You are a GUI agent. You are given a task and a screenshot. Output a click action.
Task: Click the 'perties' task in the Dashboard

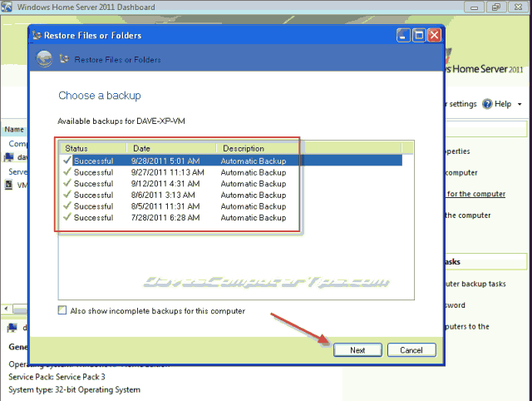(x=457, y=151)
